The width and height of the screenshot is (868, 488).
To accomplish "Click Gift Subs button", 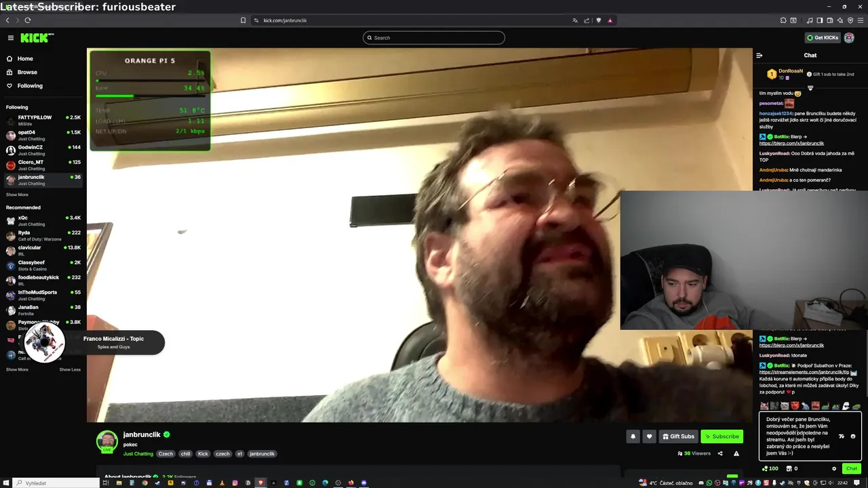I will 679,436.
